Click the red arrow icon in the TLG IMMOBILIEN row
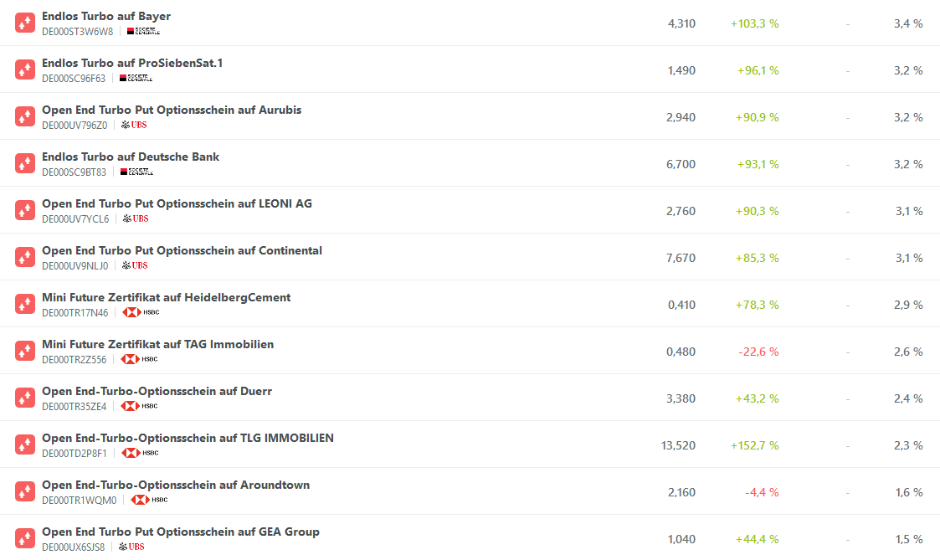Viewport: 940px width, 560px height. point(25,444)
